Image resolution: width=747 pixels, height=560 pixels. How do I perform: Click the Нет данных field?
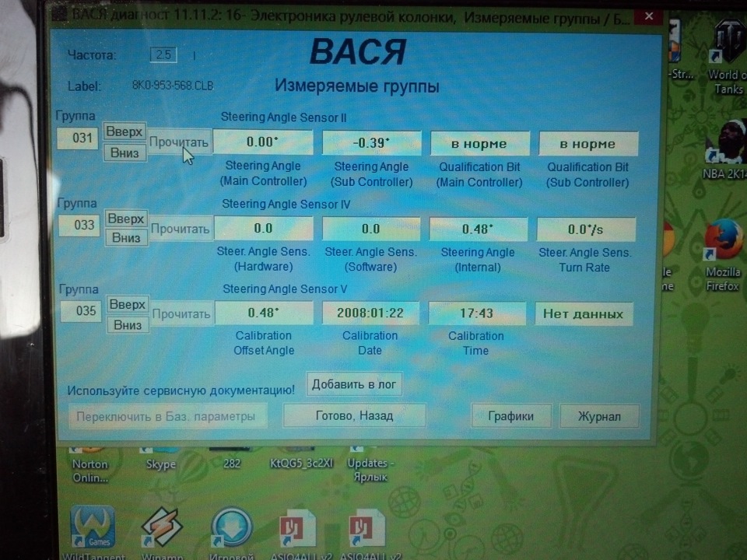click(x=584, y=313)
